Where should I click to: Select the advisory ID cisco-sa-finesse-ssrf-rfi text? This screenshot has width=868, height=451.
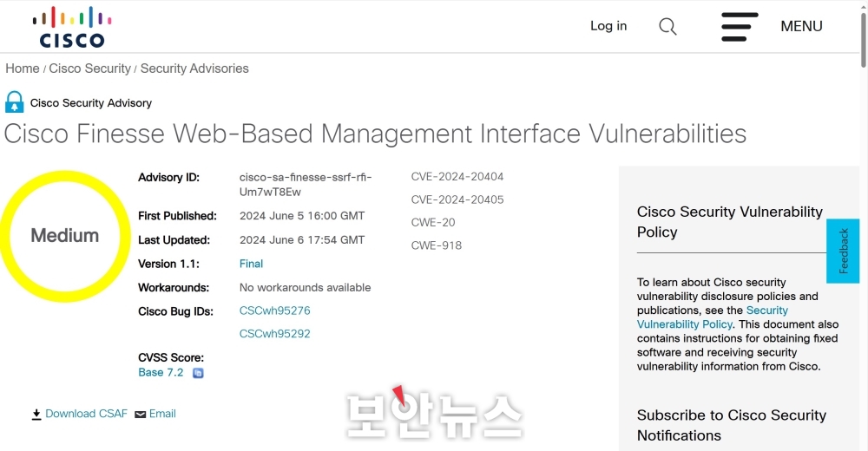click(306, 184)
